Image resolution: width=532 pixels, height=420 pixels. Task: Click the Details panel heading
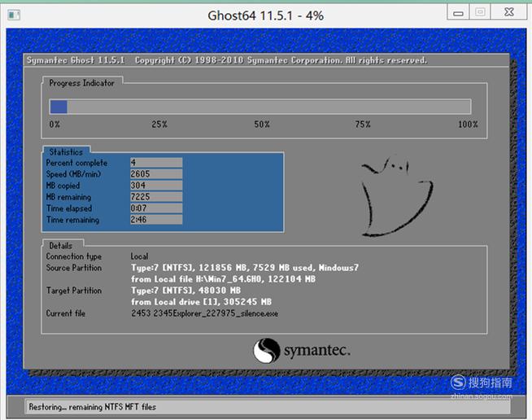(x=61, y=246)
